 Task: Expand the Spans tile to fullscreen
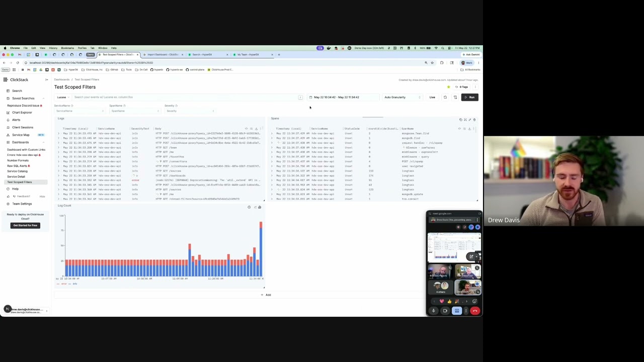coord(465,120)
